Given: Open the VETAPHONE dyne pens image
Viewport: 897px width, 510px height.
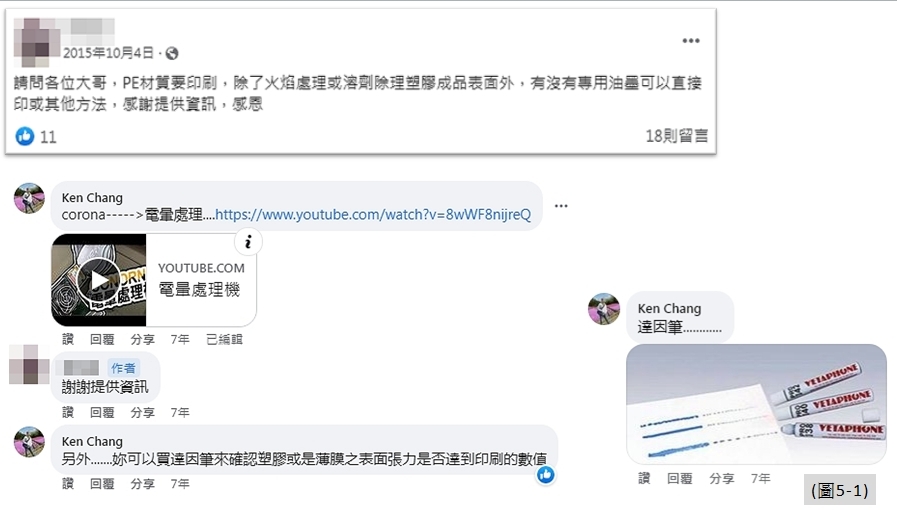Looking at the screenshot, I should pos(756,404).
